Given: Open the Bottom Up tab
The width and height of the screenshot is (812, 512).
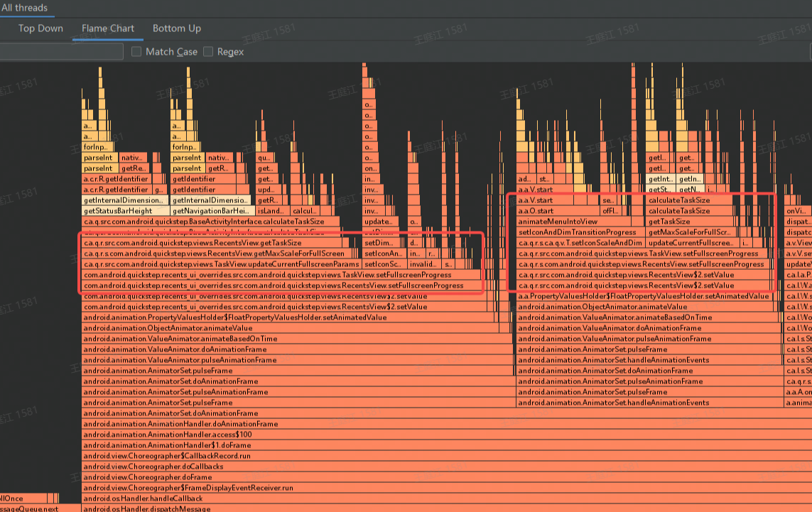Looking at the screenshot, I should (x=177, y=28).
